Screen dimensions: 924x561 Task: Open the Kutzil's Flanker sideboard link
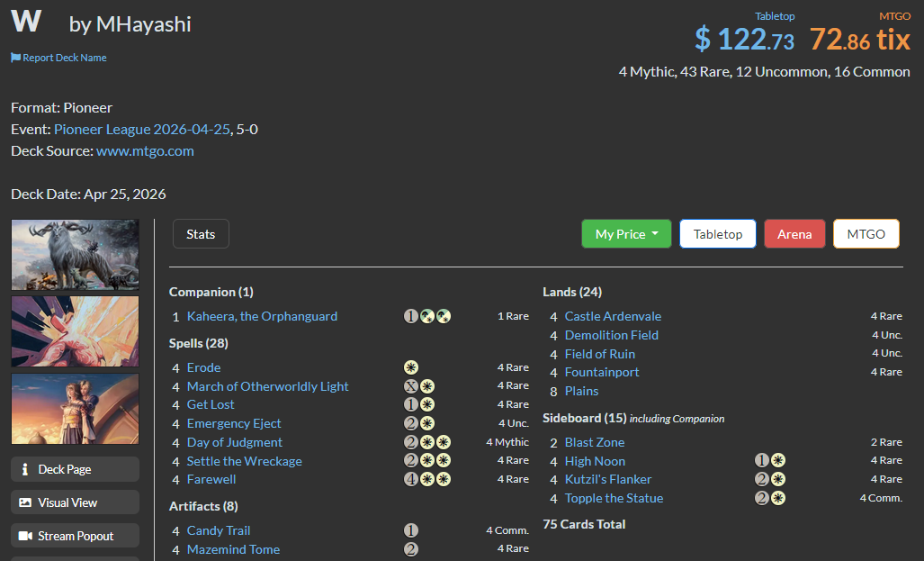[608, 479]
